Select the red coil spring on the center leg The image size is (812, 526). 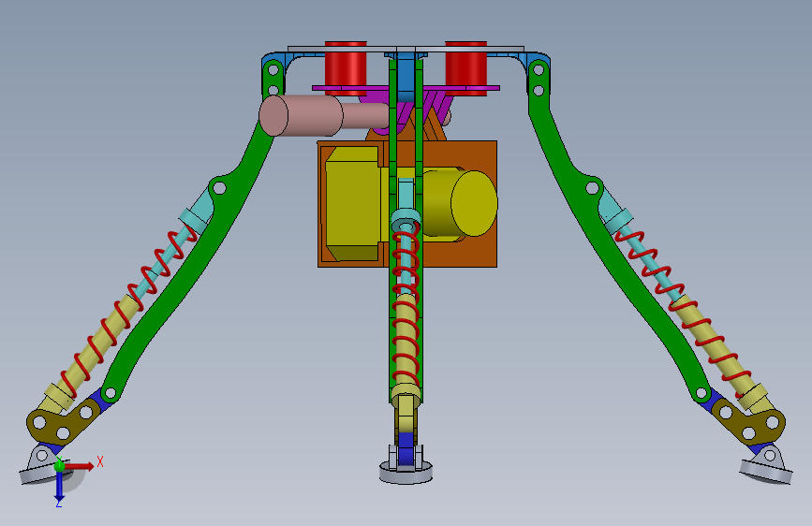click(406, 305)
